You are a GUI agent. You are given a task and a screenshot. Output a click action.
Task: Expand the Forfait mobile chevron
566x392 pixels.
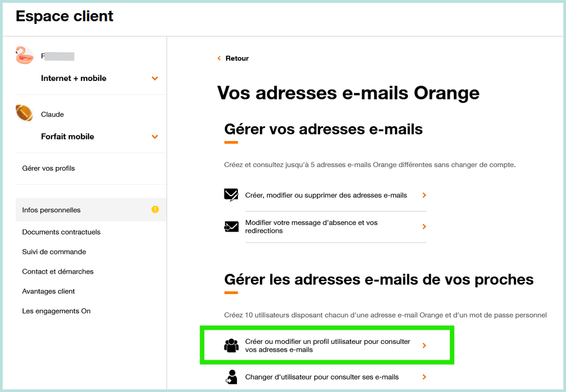155,137
